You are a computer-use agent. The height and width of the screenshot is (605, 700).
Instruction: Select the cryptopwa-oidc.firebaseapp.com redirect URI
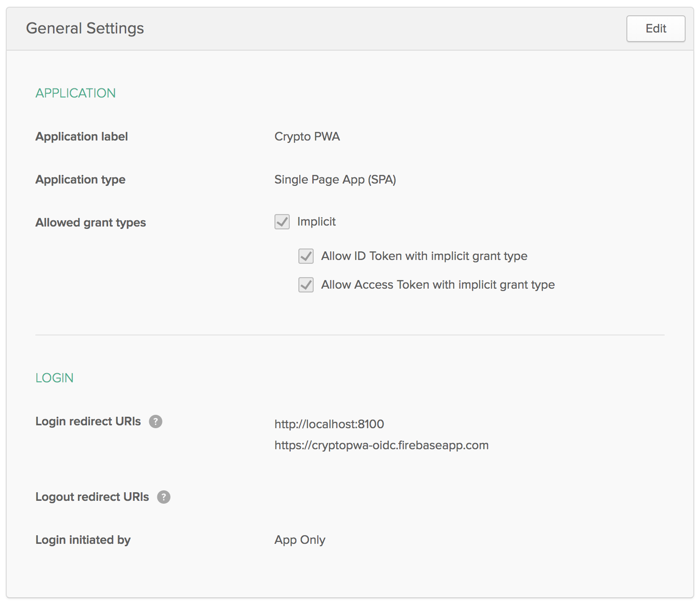coord(381,445)
